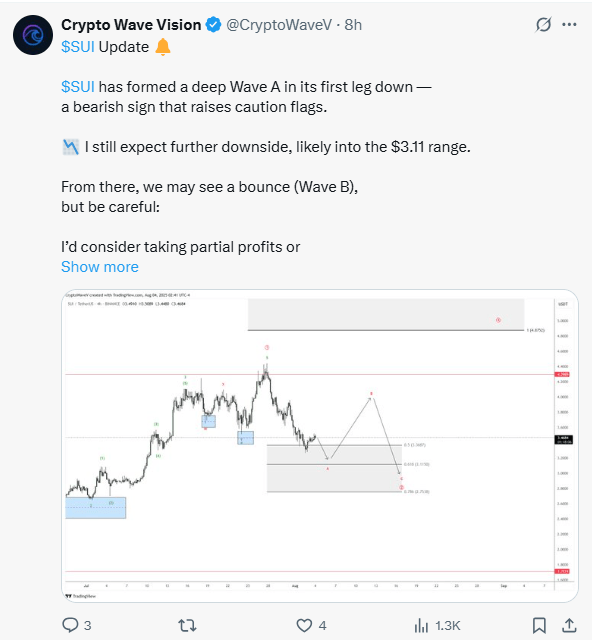Bookmark this SUI update post
The image size is (592, 640).
pos(539,625)
